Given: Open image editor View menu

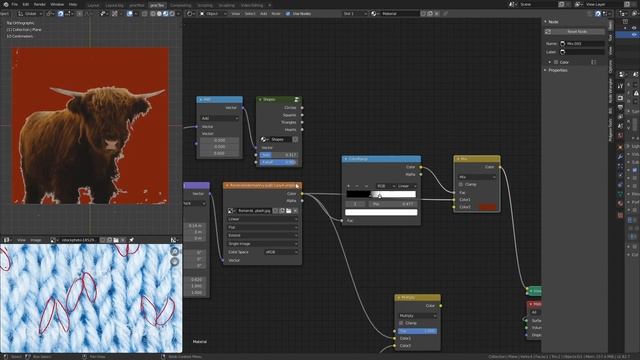Looking at the screenshot, I should coord(21,240).
